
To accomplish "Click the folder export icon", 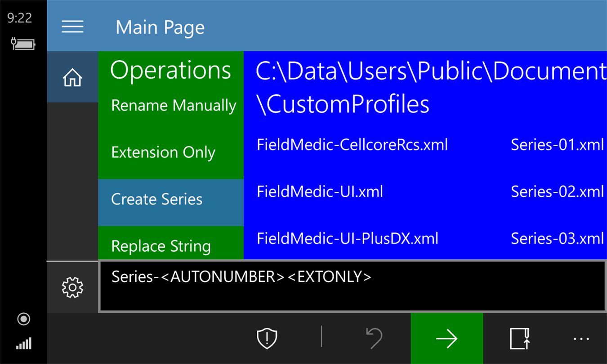I will 519,338.
